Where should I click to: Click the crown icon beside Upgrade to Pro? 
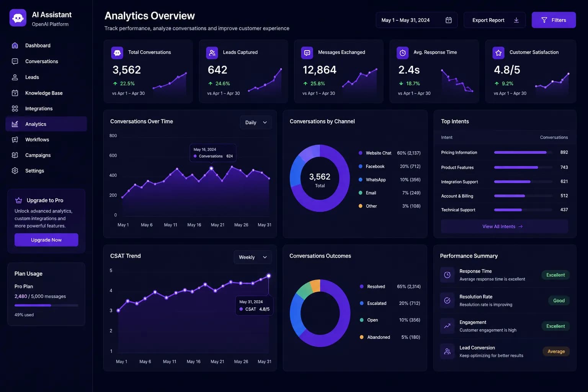18,200
